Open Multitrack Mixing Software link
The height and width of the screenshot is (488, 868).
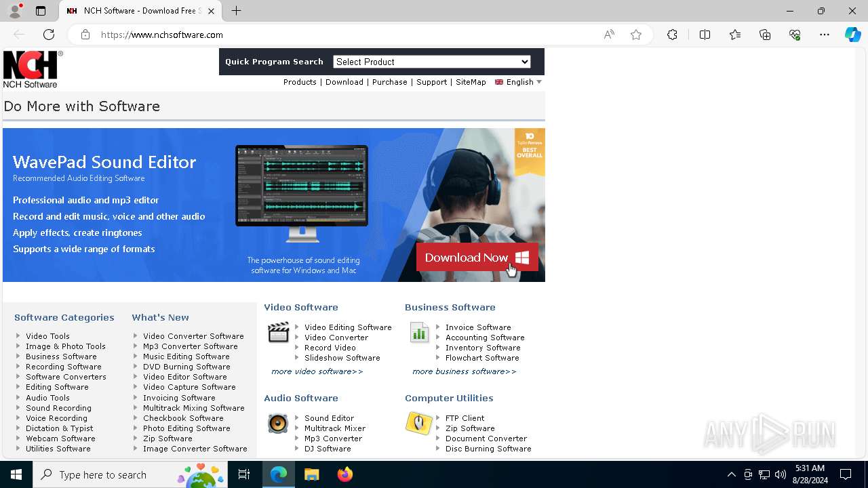tap(193, 408)
